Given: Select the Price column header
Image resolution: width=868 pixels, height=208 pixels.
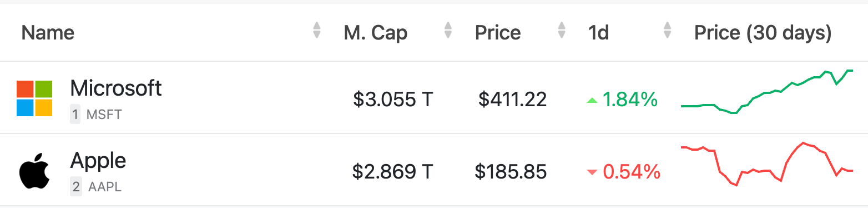Looking at the screenshot, I should tap(498, 33).
